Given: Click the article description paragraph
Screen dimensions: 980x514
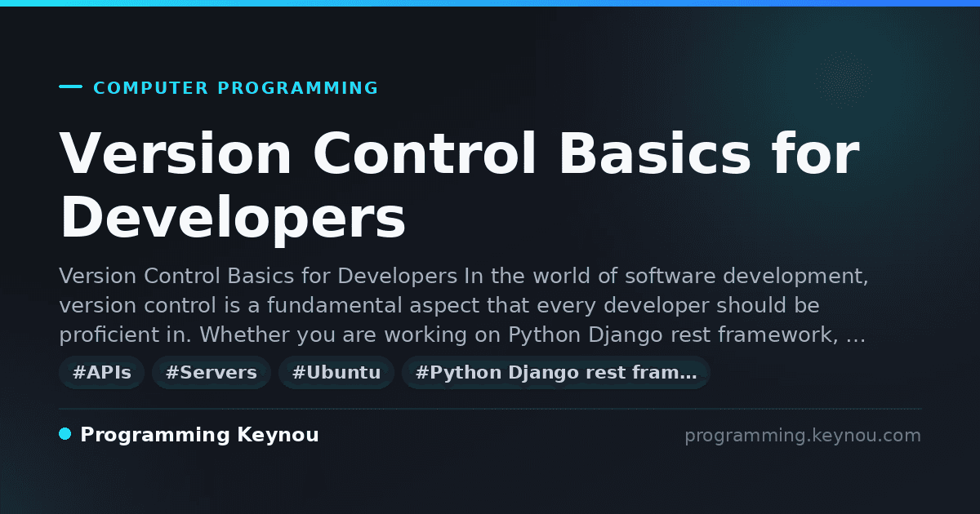Looking at the screenshot, I should coord(463,305).
